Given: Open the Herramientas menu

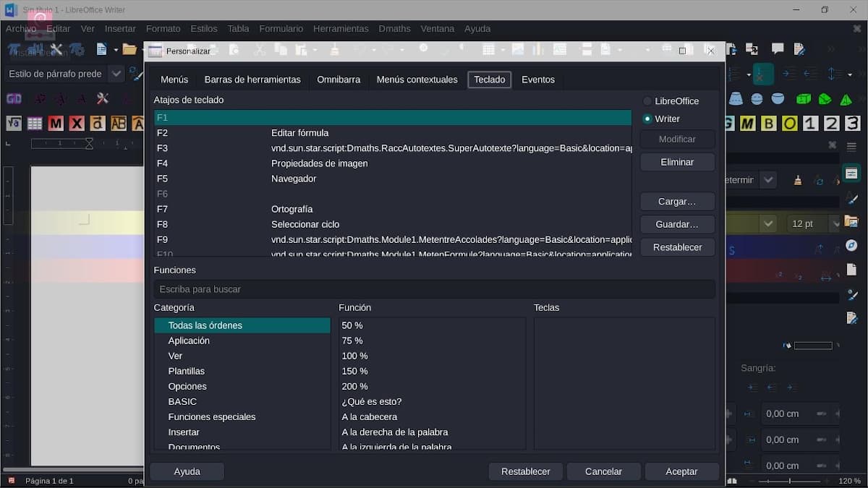Looking at the screenshot, I should pyautogui.click(x=341, y=29).
